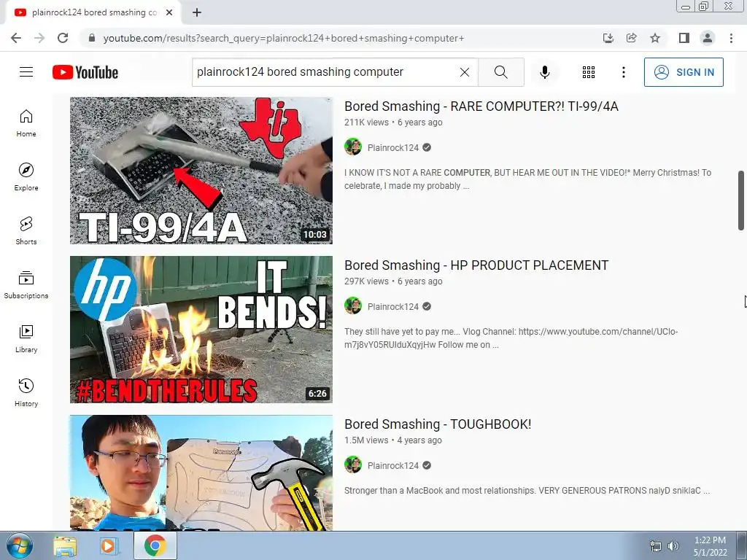Open YouTube settings three-dot menu

click(624, 72)
